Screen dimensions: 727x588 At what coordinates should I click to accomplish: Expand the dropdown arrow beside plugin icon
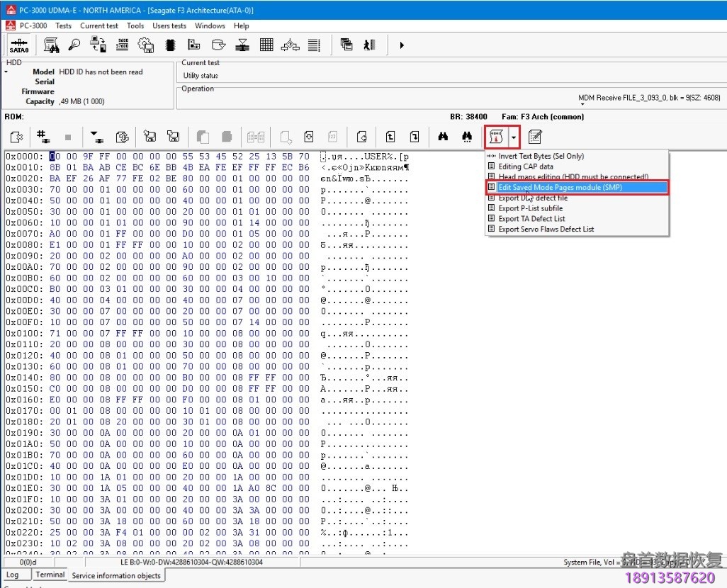514,137
